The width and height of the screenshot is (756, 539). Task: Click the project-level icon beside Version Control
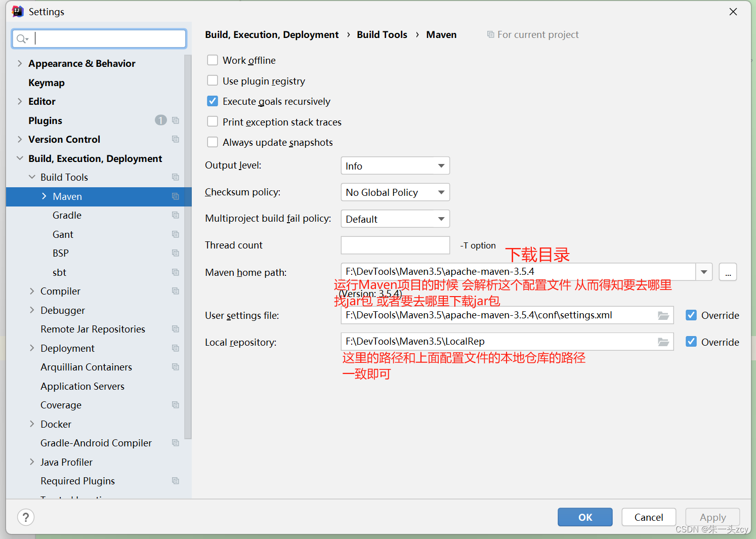click(176, 139)
